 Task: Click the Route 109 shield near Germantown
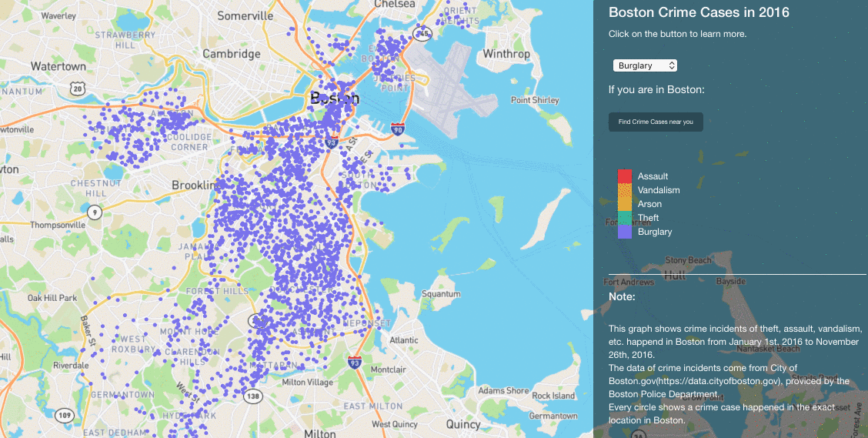66,416
